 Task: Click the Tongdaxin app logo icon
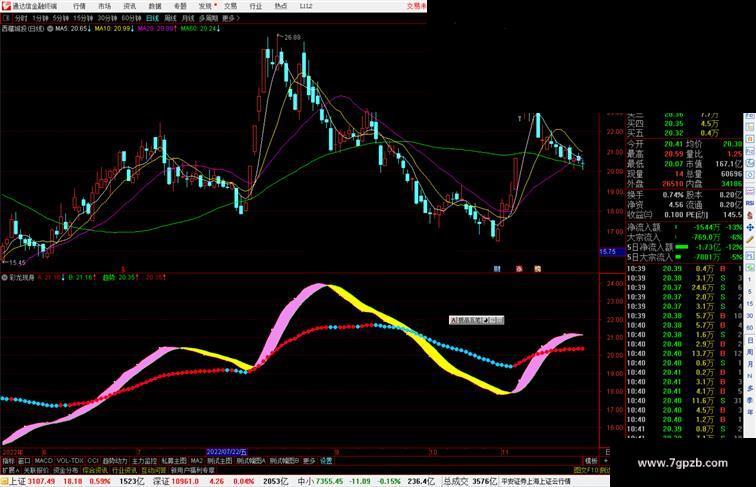point(6,6)
